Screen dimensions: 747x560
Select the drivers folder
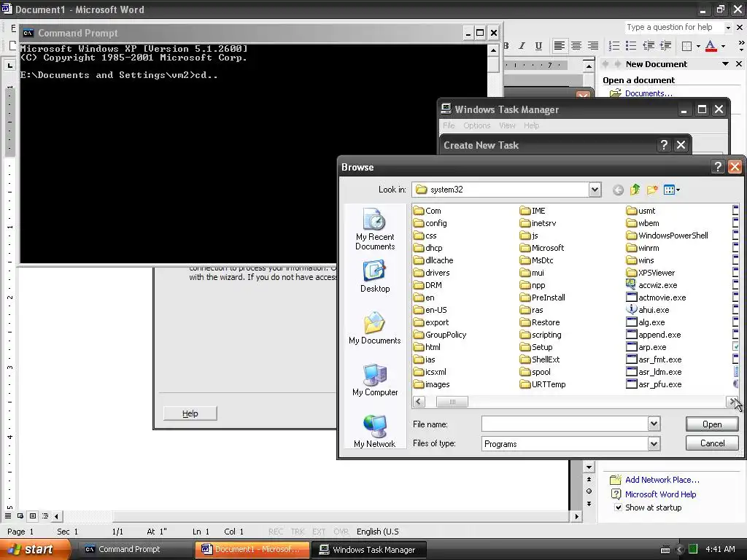click(432, 273)
